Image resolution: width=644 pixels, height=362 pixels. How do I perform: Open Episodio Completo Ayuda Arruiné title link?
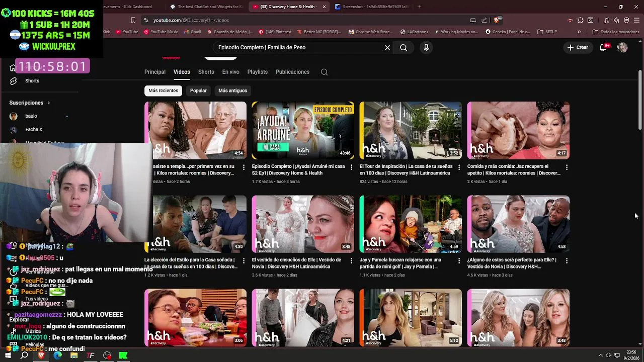(x=298, y=169)
